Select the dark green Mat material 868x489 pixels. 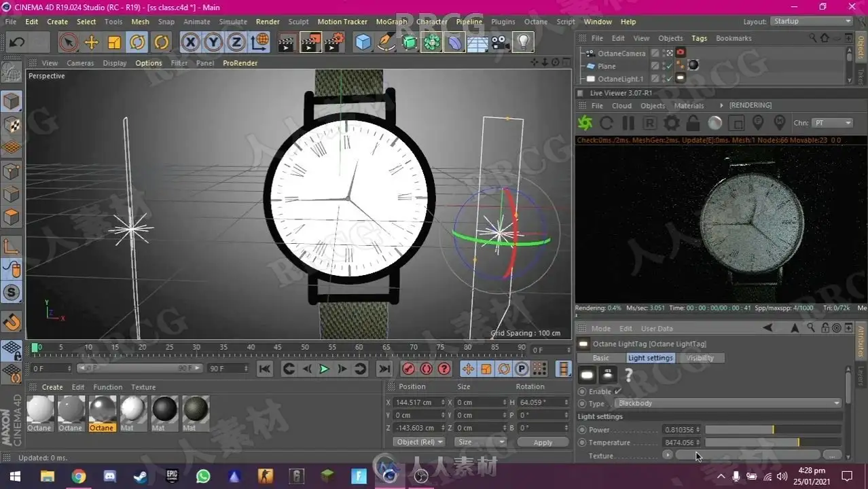[x=196, y=414]
